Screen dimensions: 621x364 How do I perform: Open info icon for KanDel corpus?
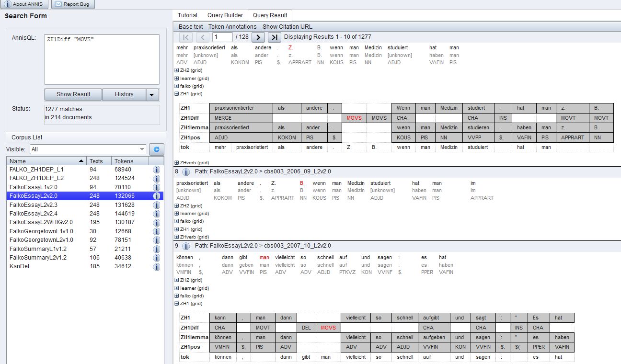tap(156, 266)
